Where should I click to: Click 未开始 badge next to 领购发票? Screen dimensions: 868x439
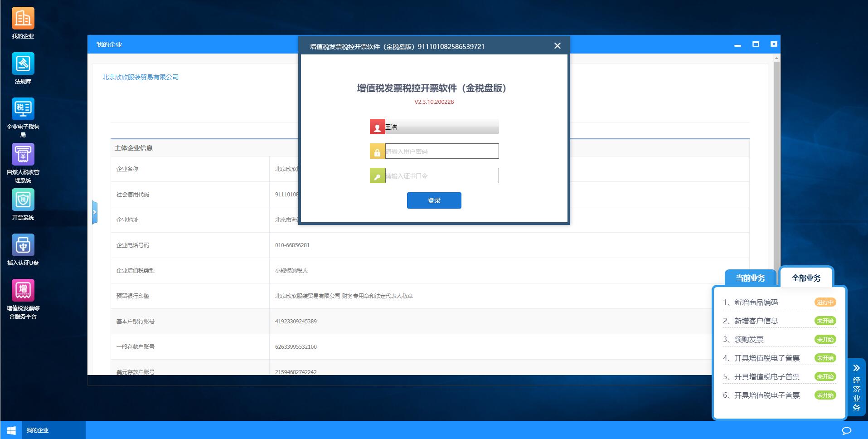click(825, 339)
